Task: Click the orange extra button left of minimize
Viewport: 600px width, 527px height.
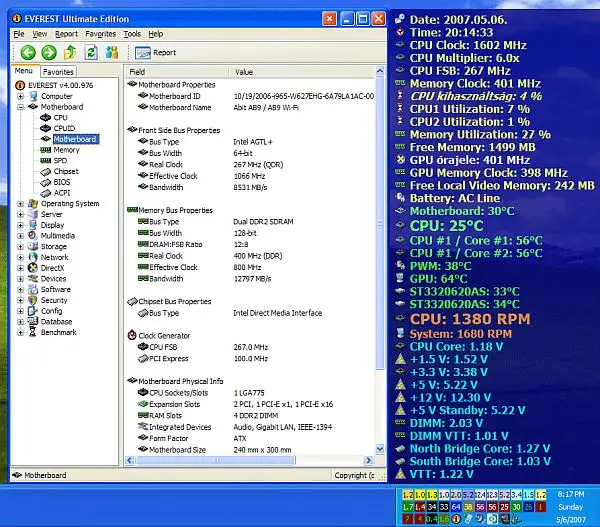Action: coord(329,18)
